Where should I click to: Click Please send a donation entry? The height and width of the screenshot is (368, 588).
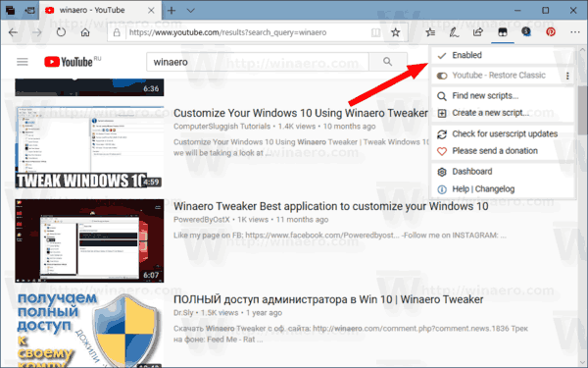(503, 151)
